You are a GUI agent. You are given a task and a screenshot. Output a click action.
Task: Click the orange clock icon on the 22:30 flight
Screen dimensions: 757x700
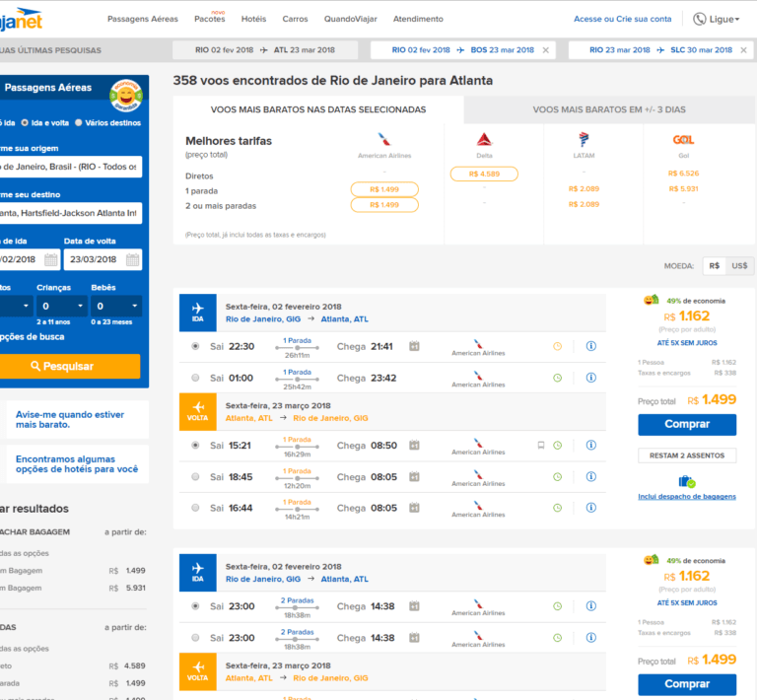click(x=557, y=346)
